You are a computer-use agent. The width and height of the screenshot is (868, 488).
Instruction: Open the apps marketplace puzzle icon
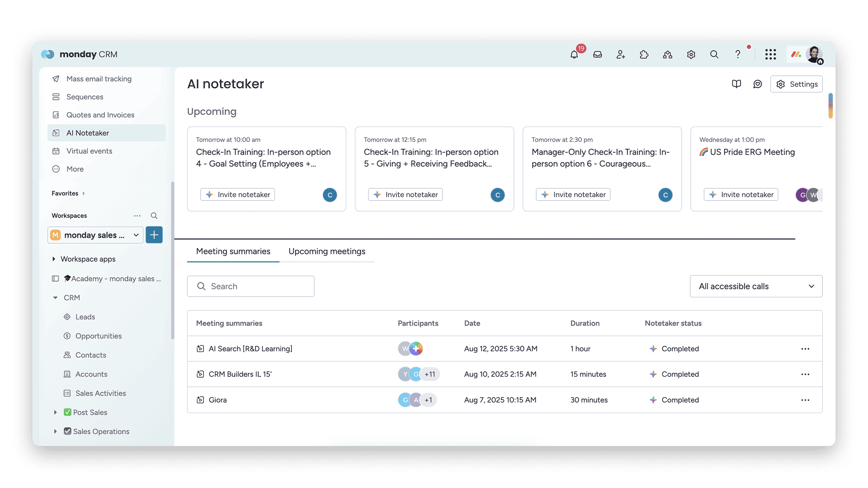tap(644, 55)
